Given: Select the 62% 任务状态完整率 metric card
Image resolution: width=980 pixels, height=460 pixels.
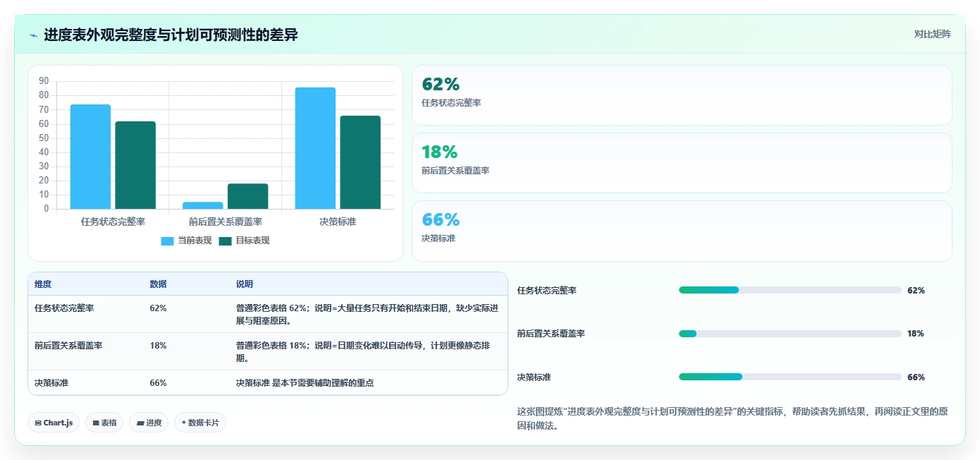Looking at the screenshot, I should click(x=682, y=95).
